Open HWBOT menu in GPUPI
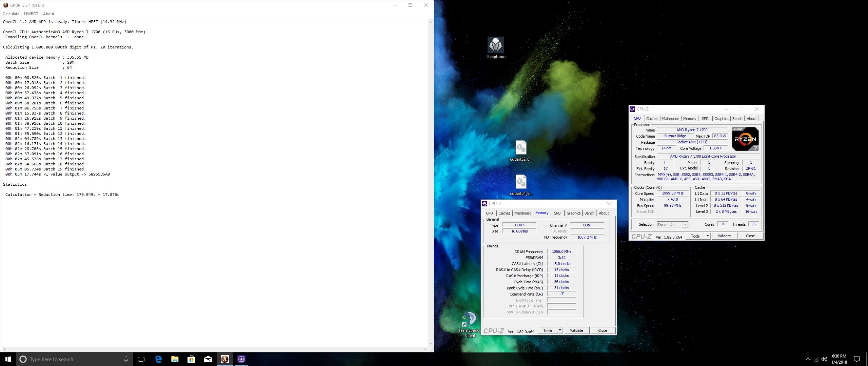 pyautogui.click(x=31, y=14)
